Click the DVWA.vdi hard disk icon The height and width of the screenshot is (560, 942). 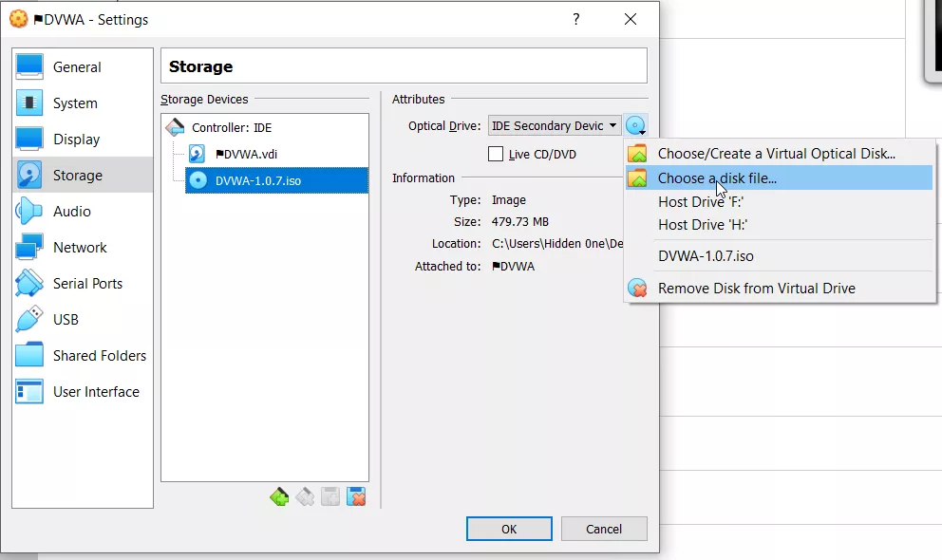pyautogui.click(x=198, y=154)
